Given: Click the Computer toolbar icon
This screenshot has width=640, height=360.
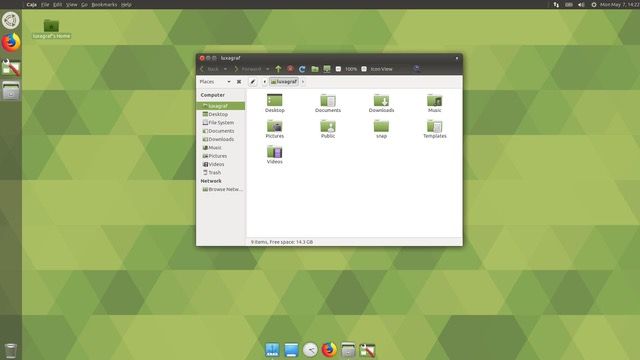Looking at the screenshot, I should tap(327, 69).
